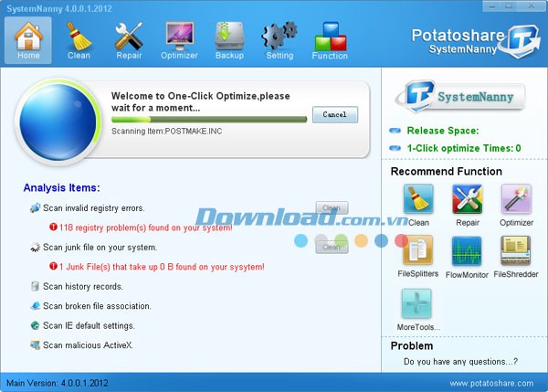Viewport: 548px width, 392px height.
Task: Click 'Do you have any questions...?' link
Action: coord(460,362)
